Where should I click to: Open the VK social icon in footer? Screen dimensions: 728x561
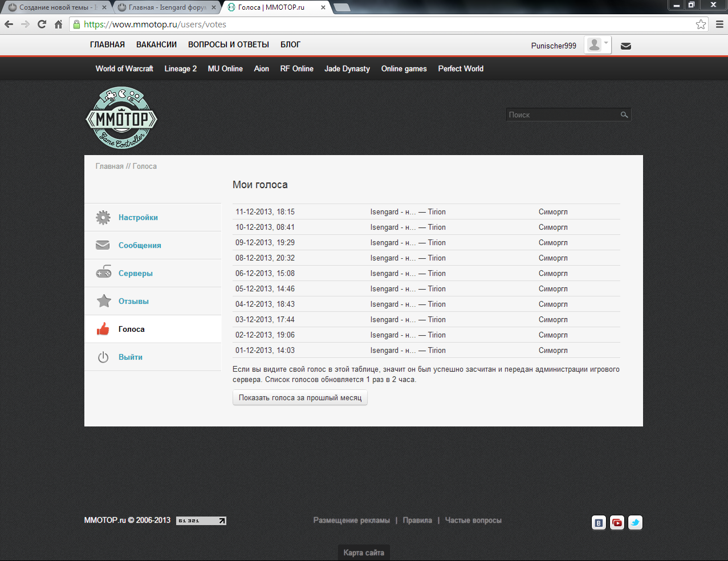599,522
